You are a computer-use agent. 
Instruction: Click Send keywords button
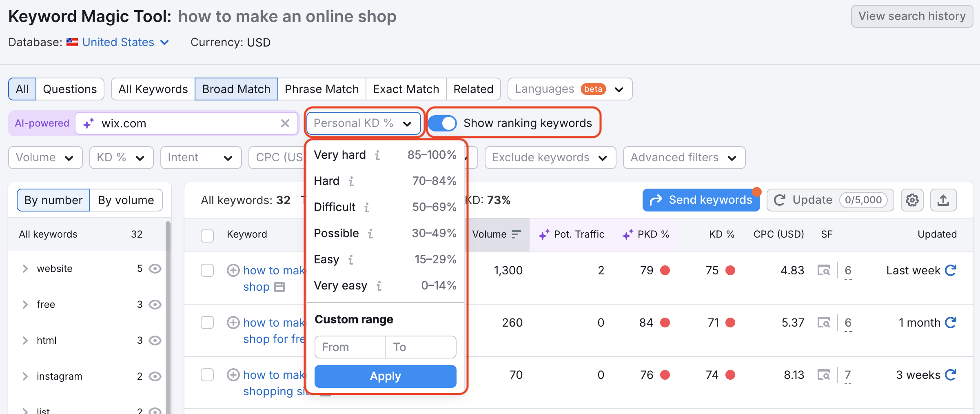click(701, 200)
